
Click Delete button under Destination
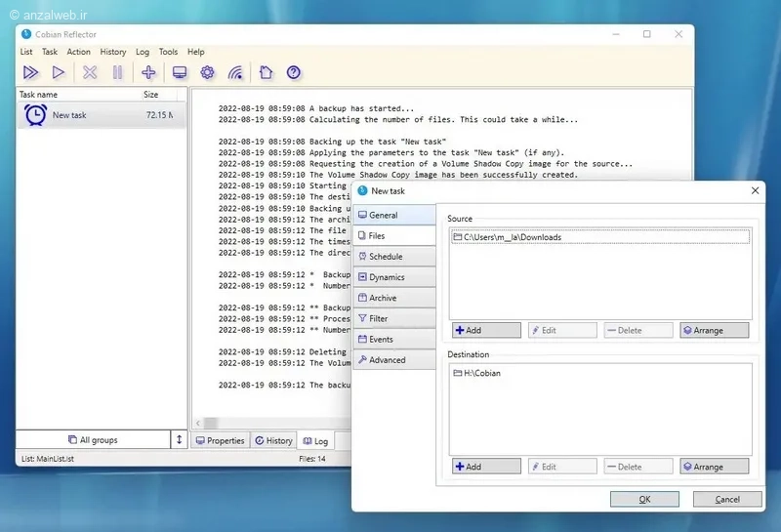638,467
